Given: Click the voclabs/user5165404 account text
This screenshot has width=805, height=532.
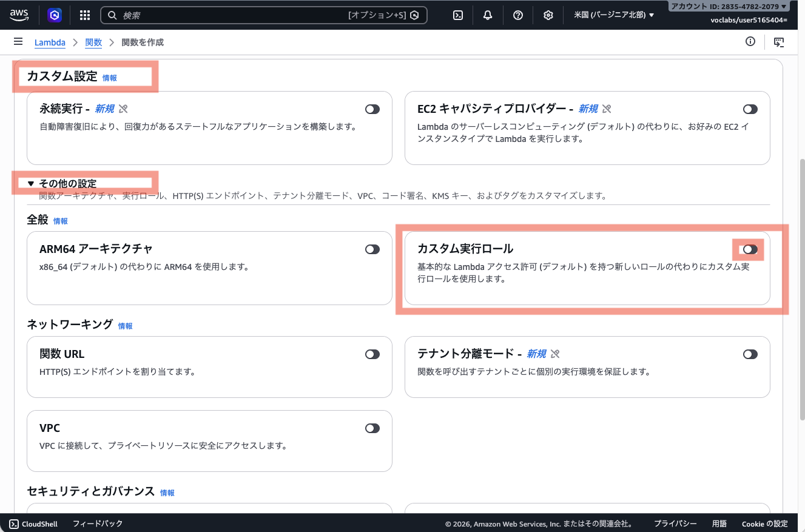Looking at the screenshot, I should (749, 20).
